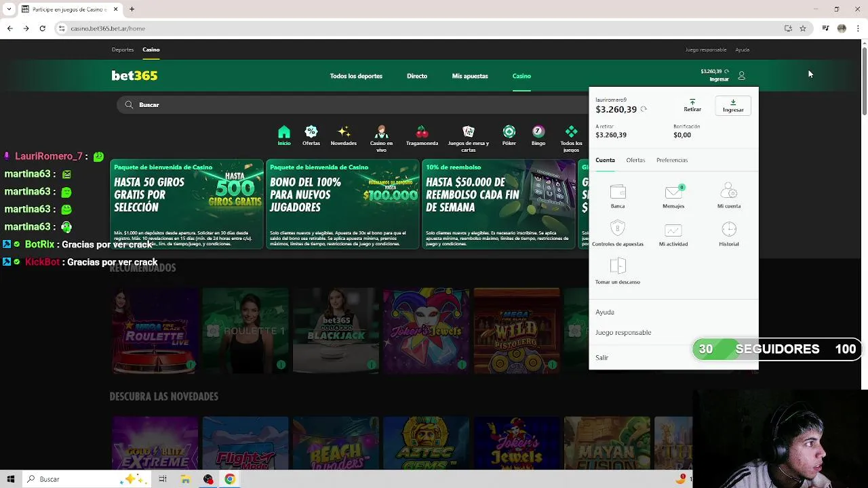This screenshot has height=488, width=868.
Task: Open Beach Invaders game thumbnail
Action: coord(336,443)
